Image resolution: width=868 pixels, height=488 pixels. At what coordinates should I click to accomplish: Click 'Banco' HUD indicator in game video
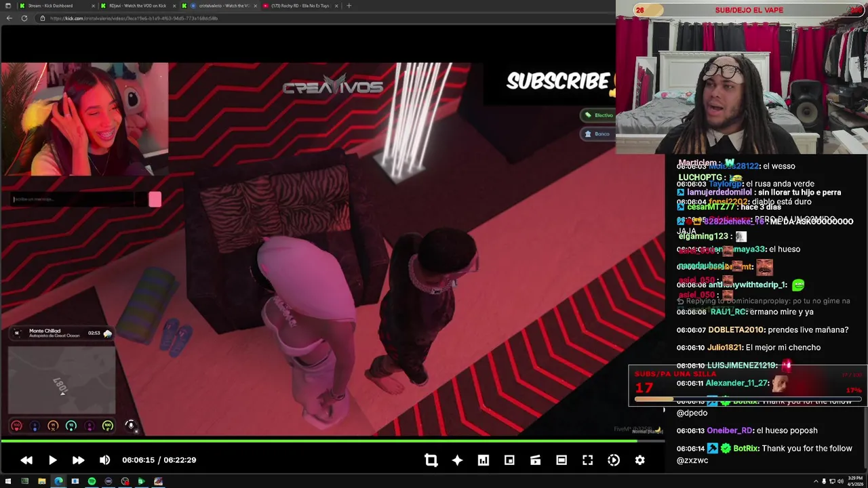point(598,134)
